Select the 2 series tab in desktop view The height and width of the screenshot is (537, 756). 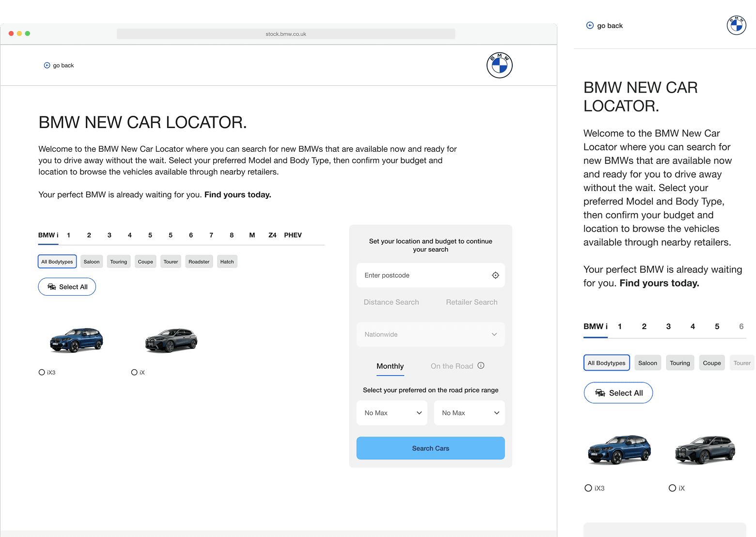[x=89, y=235]
